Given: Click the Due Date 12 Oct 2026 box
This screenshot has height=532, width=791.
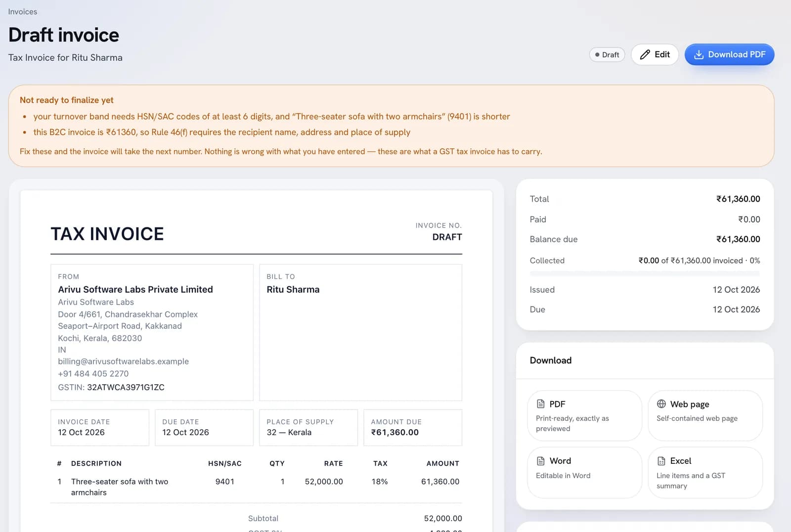Looking at the screenshot, I should tap(204, 428).
